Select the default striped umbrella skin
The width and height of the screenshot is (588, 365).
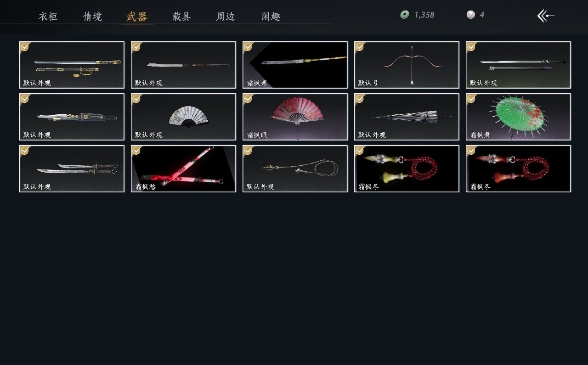click(x=407, y=117)
